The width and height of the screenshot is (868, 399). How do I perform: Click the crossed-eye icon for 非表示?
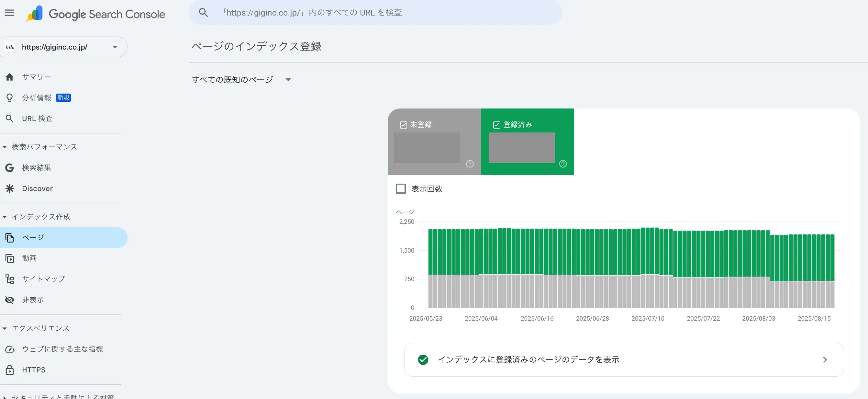(9, 300)
